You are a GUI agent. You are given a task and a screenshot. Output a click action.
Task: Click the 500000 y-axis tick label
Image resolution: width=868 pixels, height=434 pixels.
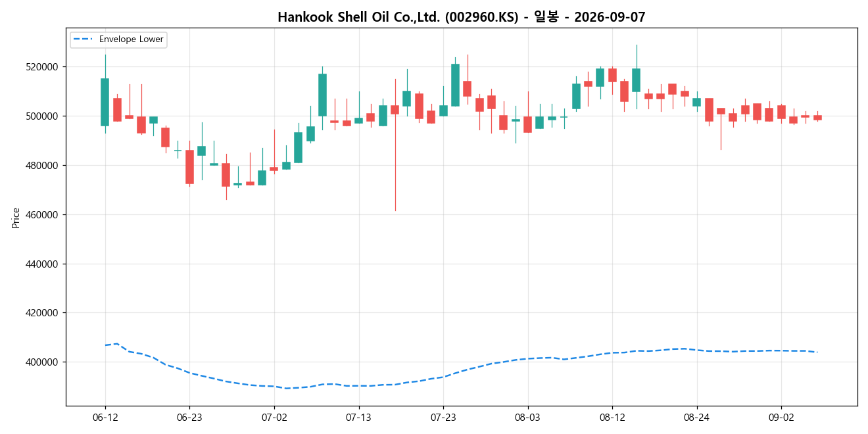[x=43, y=116]
